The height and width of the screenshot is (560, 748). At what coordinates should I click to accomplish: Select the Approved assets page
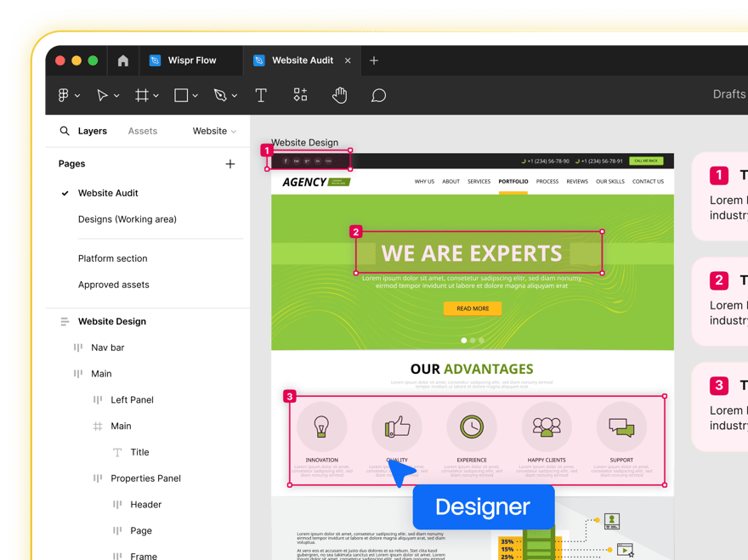114,285
